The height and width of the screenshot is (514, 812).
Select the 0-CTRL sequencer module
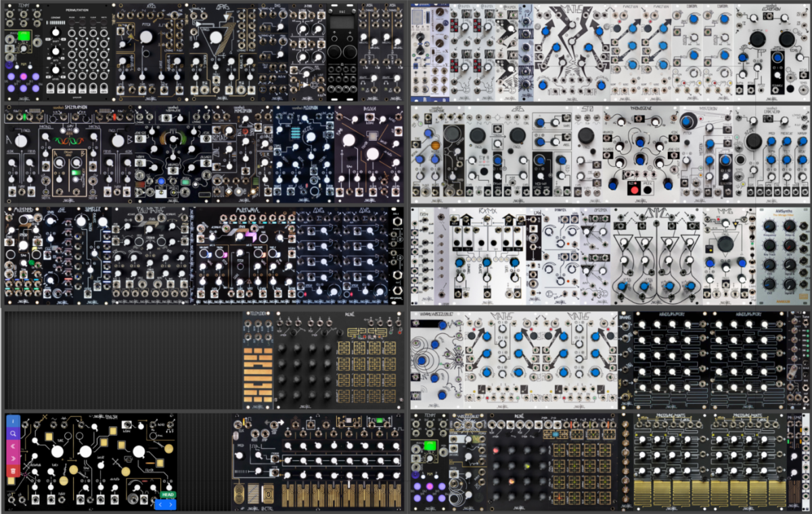[x=317, y=461]
